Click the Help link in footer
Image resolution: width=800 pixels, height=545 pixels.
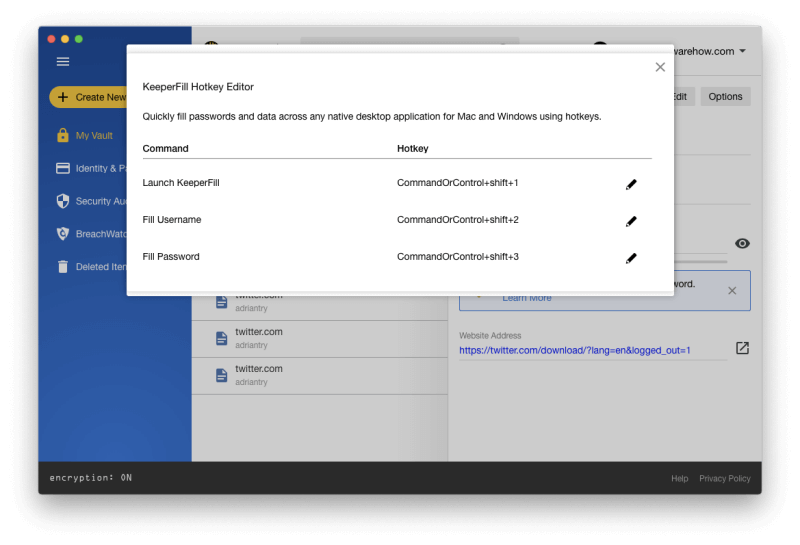(680, 478)
